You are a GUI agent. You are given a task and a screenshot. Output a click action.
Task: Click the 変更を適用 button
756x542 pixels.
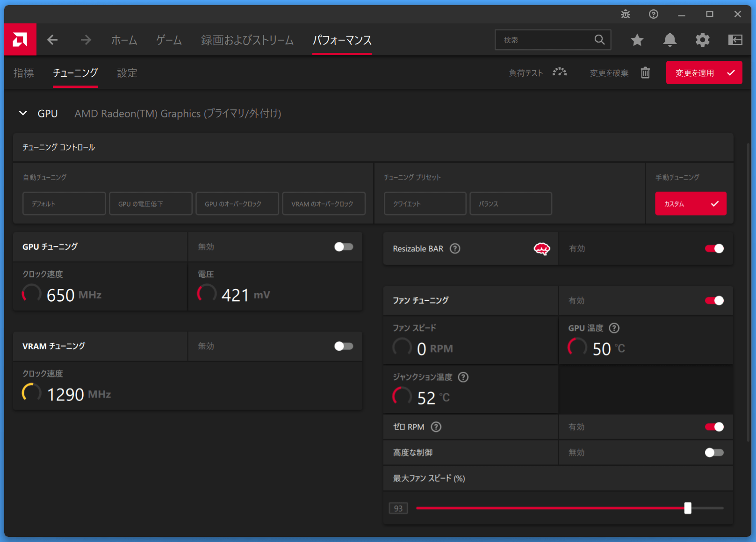coord(704,72)
